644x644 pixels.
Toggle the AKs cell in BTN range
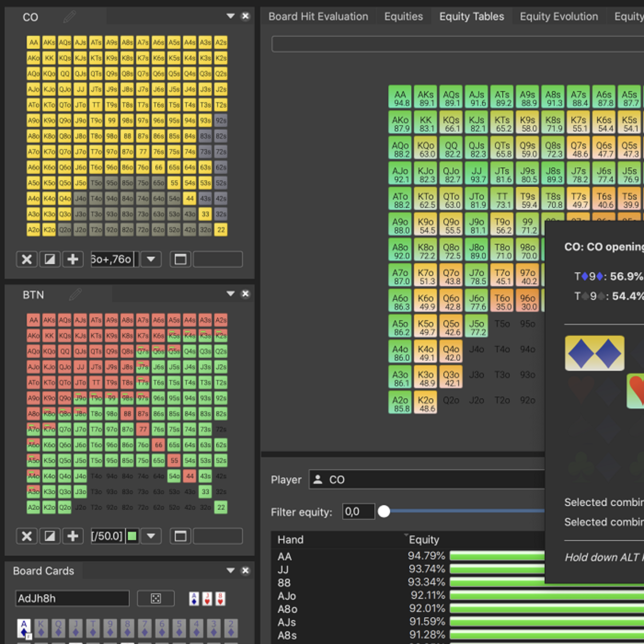[x=49, y=320]
